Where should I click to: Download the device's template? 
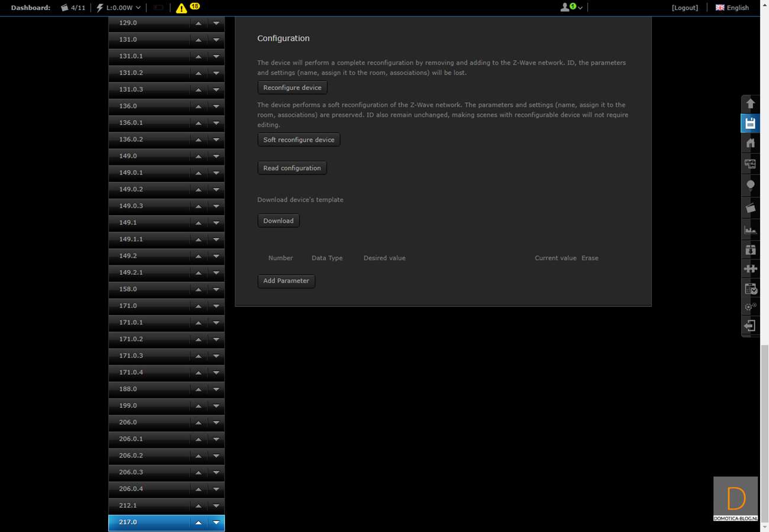pos(279,220)
